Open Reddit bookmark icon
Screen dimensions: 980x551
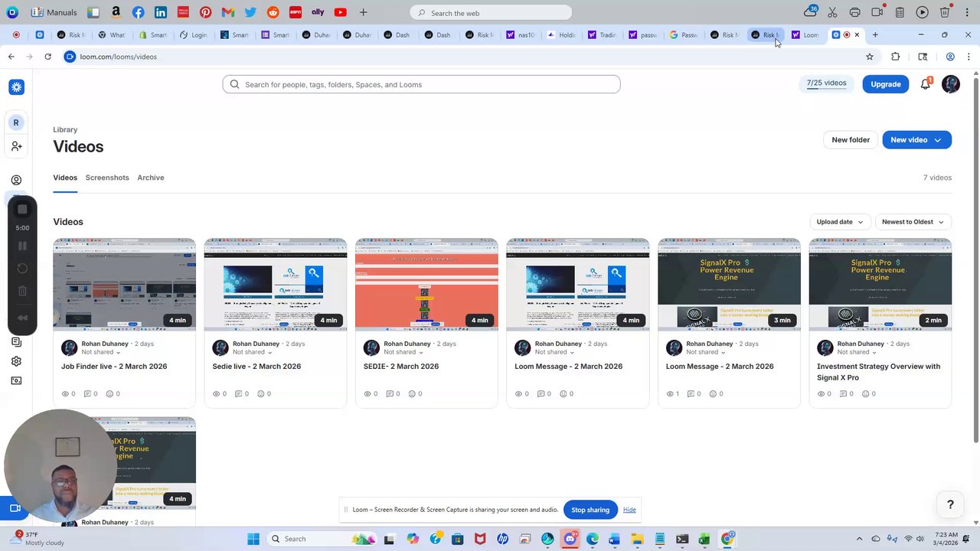pyautogui.click(x=273, y=12)
